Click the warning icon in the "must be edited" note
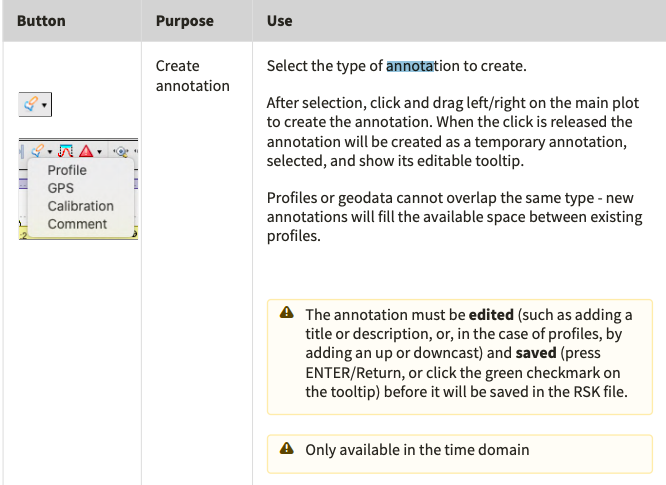 287,315
